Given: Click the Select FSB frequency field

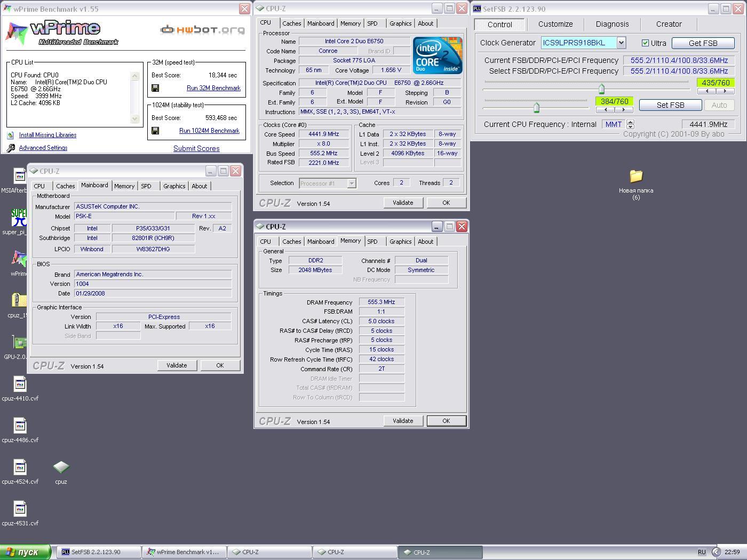Looking at the screenshot, I should pos(679,71).
